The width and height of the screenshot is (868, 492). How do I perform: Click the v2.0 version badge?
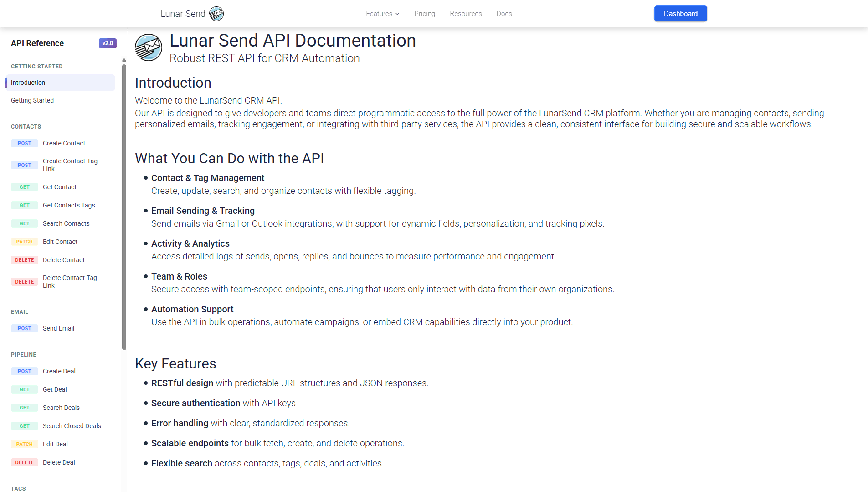[x=108, y=43]
